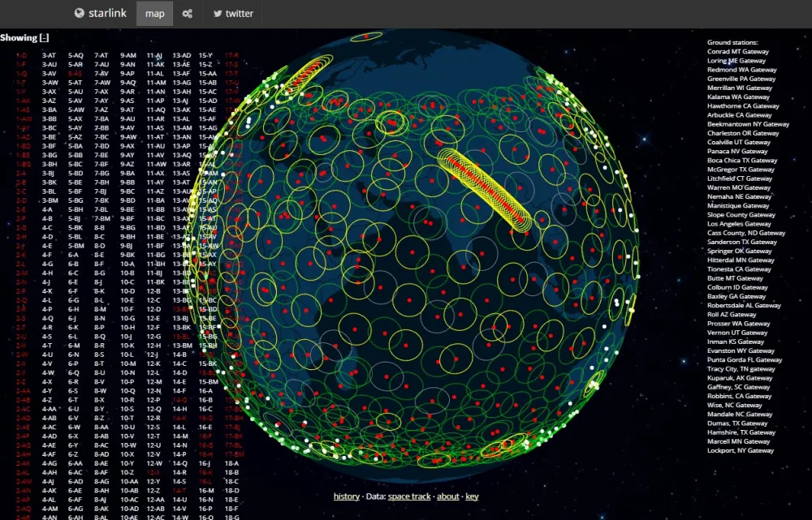This screenshot has width=812, height=520.
Task: Toggle satellite group 1-D
Action: [x=22, y=55]
